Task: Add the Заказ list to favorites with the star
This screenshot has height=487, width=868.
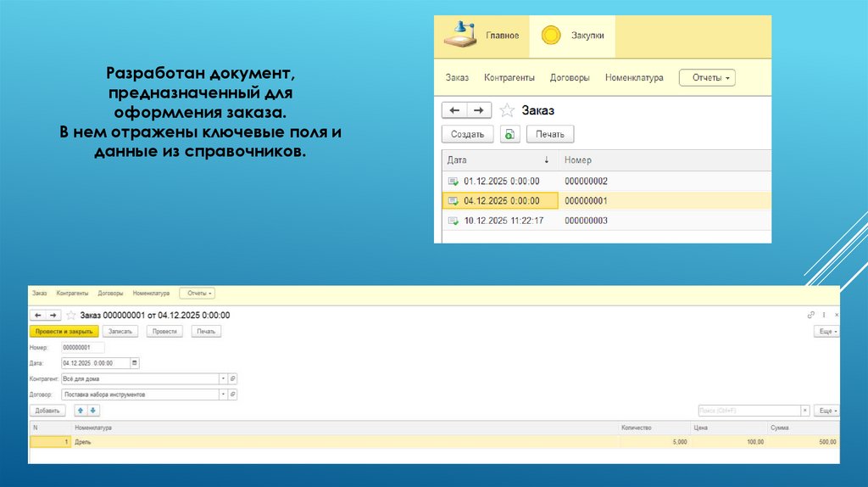Action: [x=507, y=110]
